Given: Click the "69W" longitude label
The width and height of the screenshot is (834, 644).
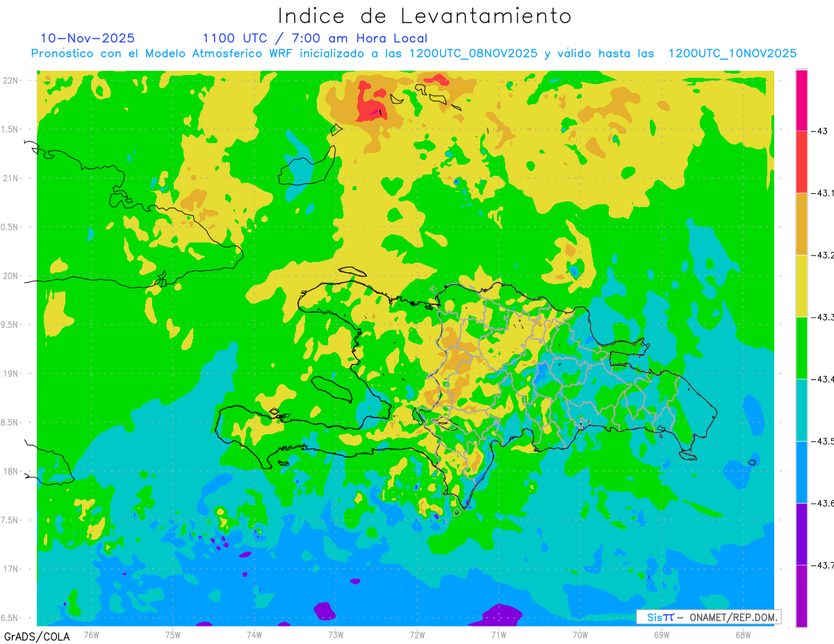Looking at the screenshot, I should 662,634.
